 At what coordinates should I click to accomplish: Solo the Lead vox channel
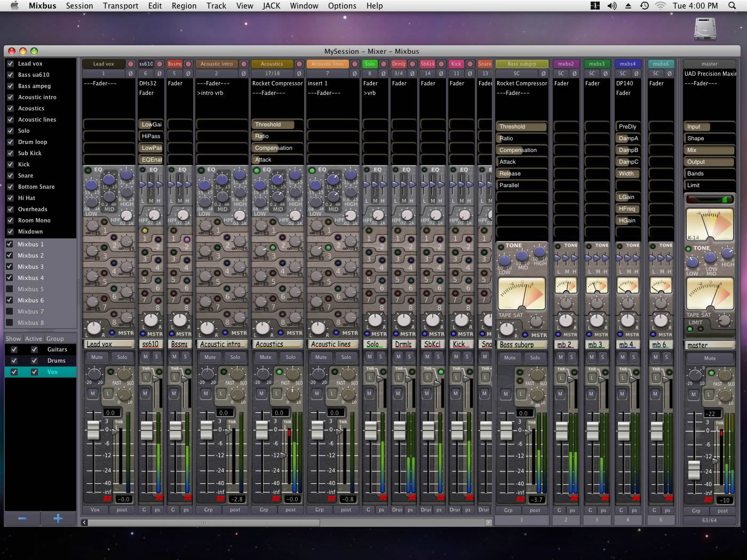[x=122, y=357]
